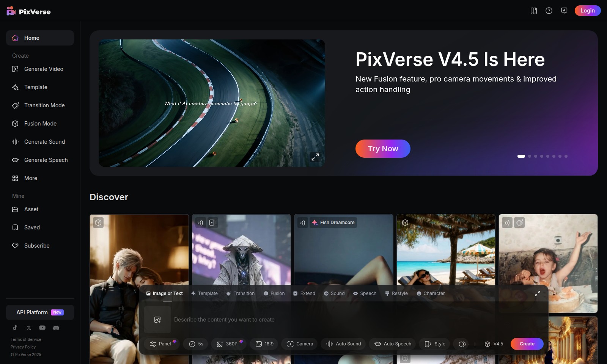Switch to the Fusion tab in the prompt bar
The width and height of the screenshot is (607, 364).
pyautogui.click(x=274, y=293)
